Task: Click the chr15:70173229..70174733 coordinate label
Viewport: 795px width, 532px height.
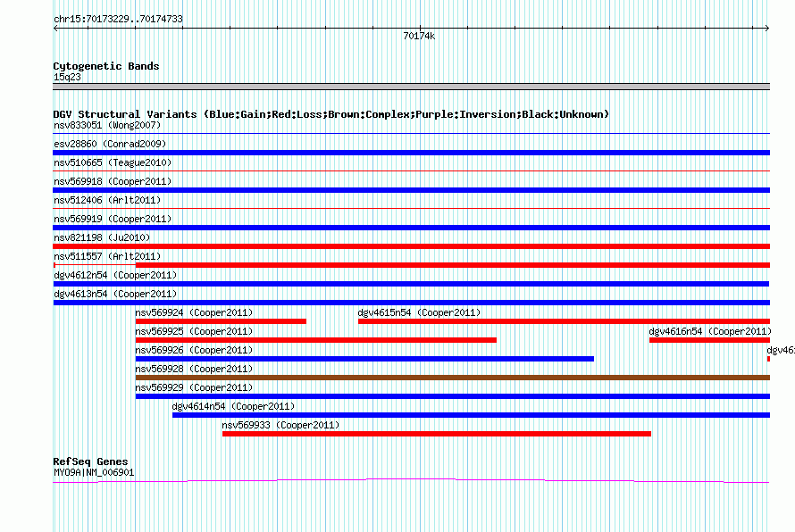Action: click(118, 19)
